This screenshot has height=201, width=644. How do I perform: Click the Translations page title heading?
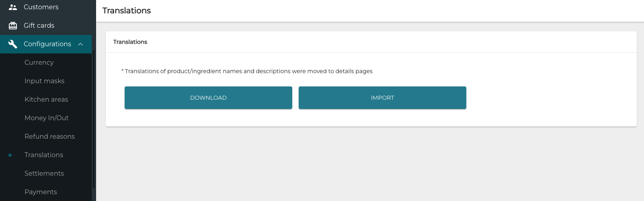point(127,11)
